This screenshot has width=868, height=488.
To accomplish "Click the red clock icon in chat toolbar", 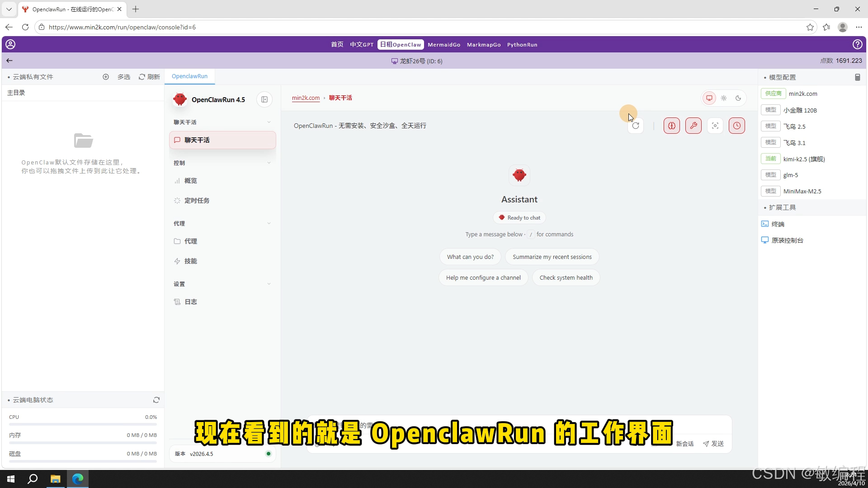I will (x=736, y=126).
